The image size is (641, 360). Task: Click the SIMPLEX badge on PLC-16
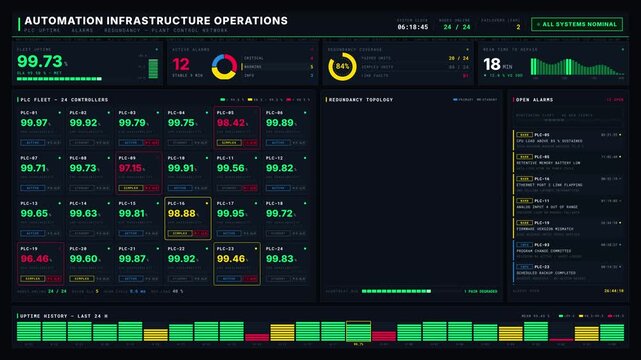pos(180,233)
